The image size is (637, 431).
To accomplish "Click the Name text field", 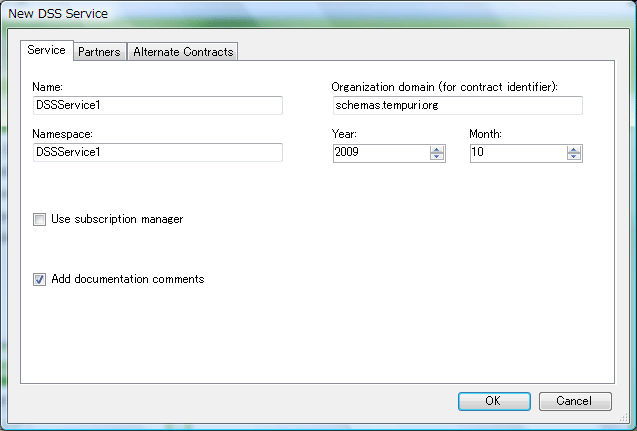I will point(157,106).
